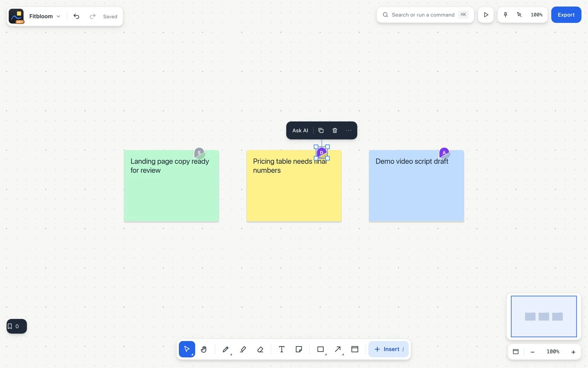The width and height of the screenshot is (588, 368).
Task: Select the text tool
Action: [x=282, y=349]
